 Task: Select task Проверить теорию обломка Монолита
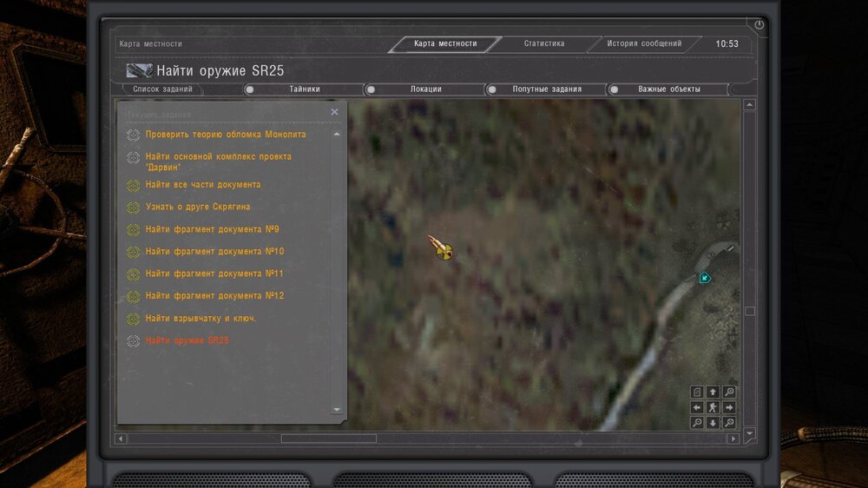click(226, 135)
